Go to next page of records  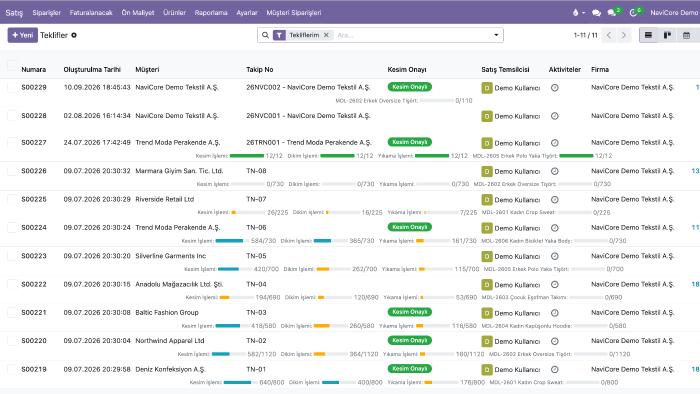pos(624,35)
